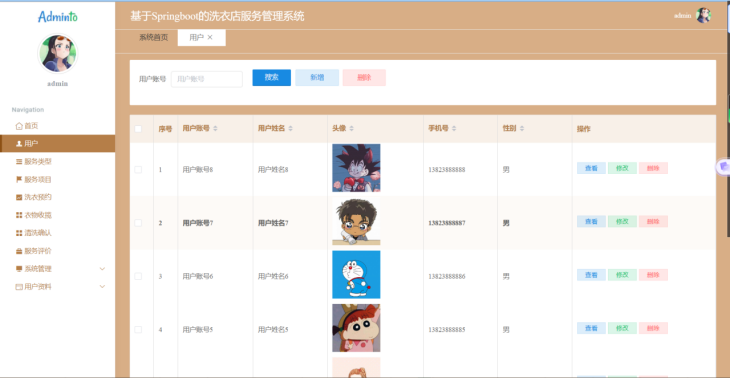Screen dimensions: 731x379
Task: Check the row 3 用户账号6 checkbox
Action: click(x=138, y=276)
